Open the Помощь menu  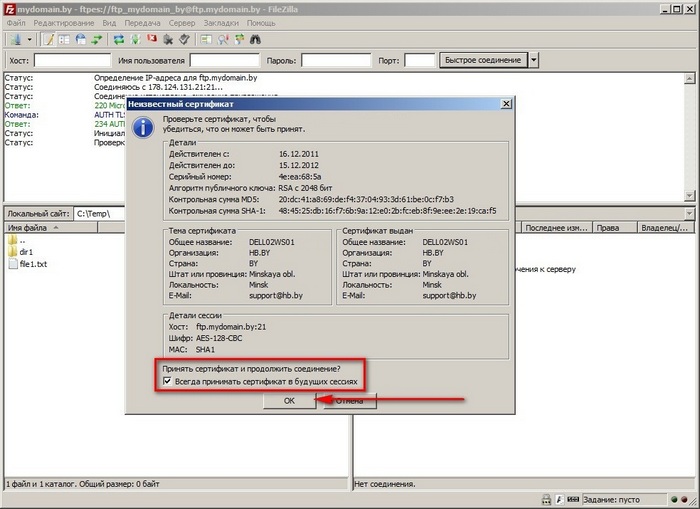tap(261, 23)
